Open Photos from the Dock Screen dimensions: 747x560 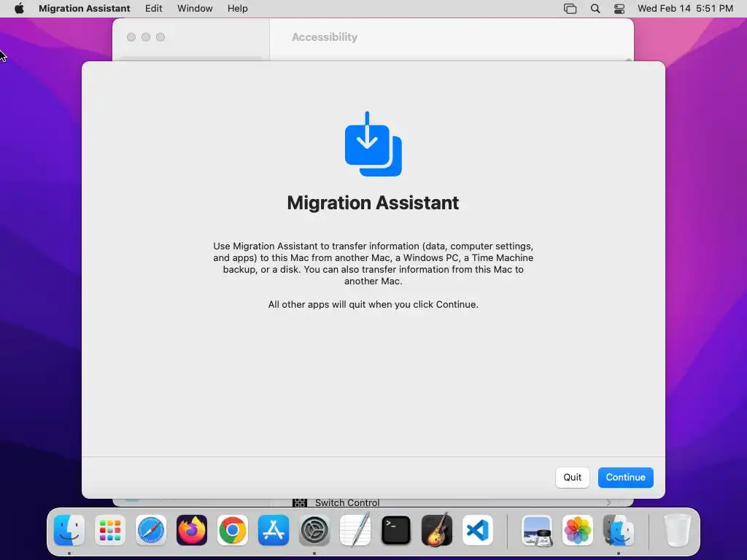578,530
